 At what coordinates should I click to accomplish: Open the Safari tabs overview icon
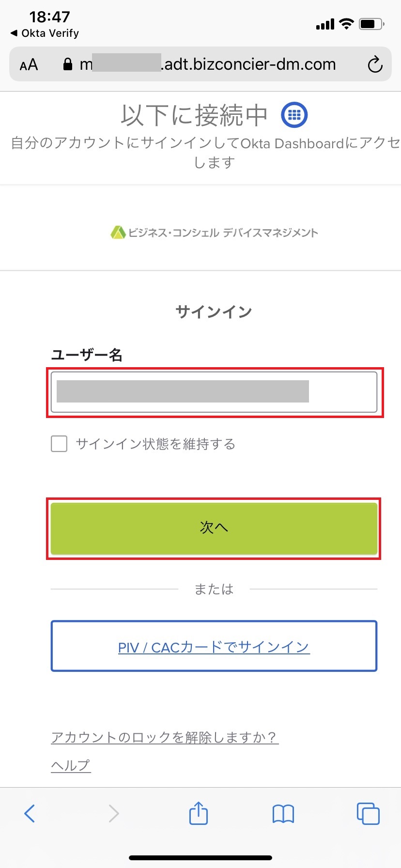[368, 813]
